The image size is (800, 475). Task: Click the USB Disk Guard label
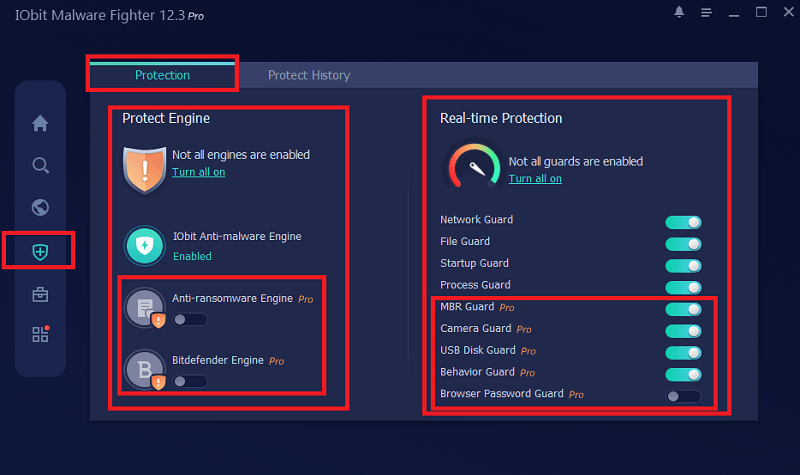tap(478, 350)
